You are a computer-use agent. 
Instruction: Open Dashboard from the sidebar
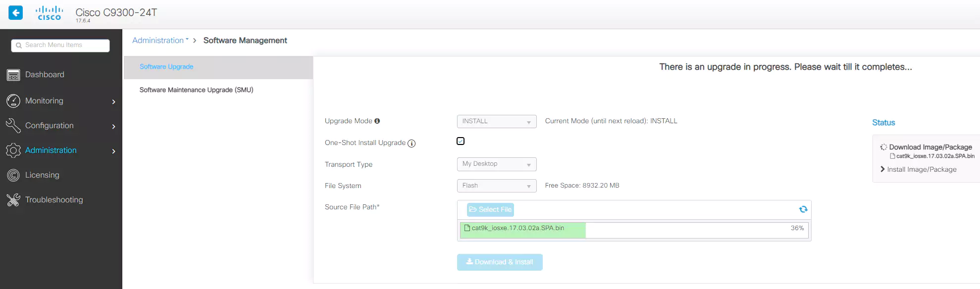coord(45,75)
